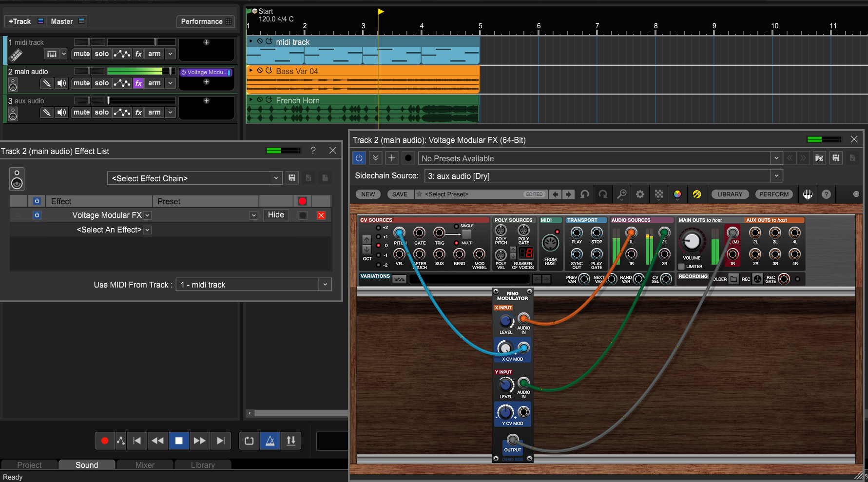Click the color wheel cable color icon

[677, 194]
